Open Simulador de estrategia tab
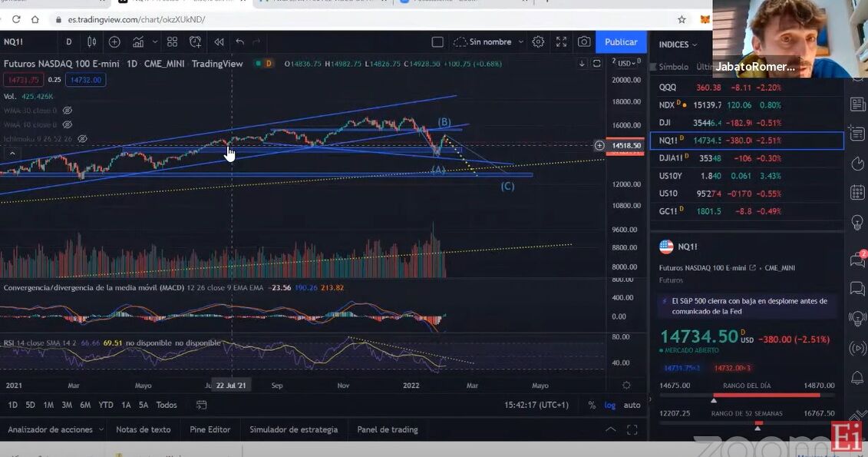Viewport: 868px width, 457px height. point(293,429)
